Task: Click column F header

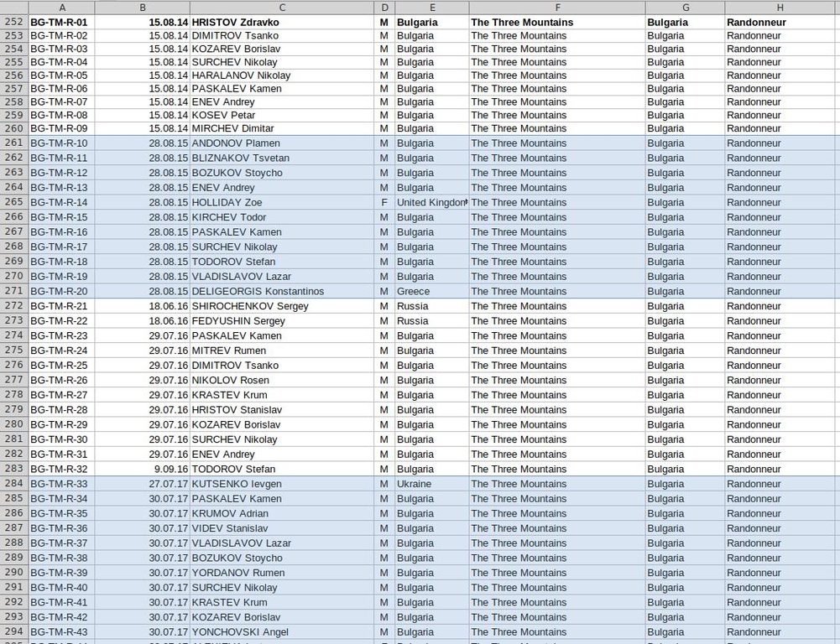Action: pos(557,8)
